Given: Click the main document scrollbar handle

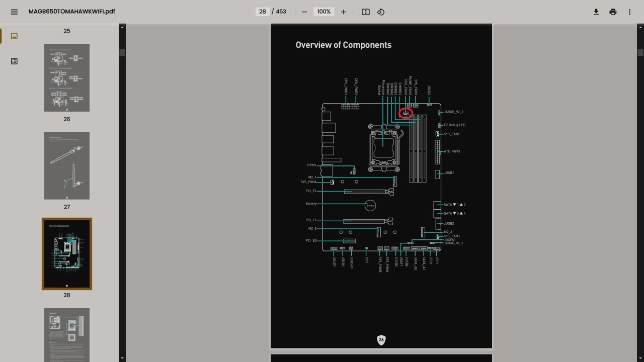Looking at the screenshot, I should pyautogui.click(x=640, y=53).
